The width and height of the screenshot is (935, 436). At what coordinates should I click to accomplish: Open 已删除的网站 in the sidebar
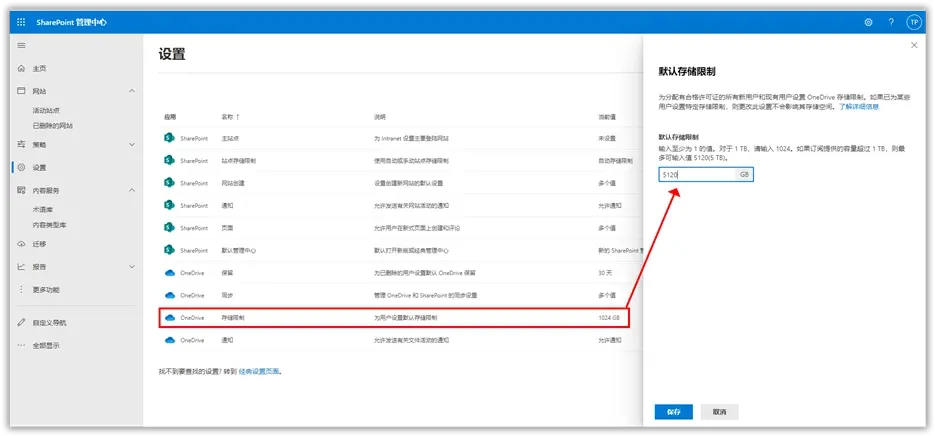coord(53,126)
